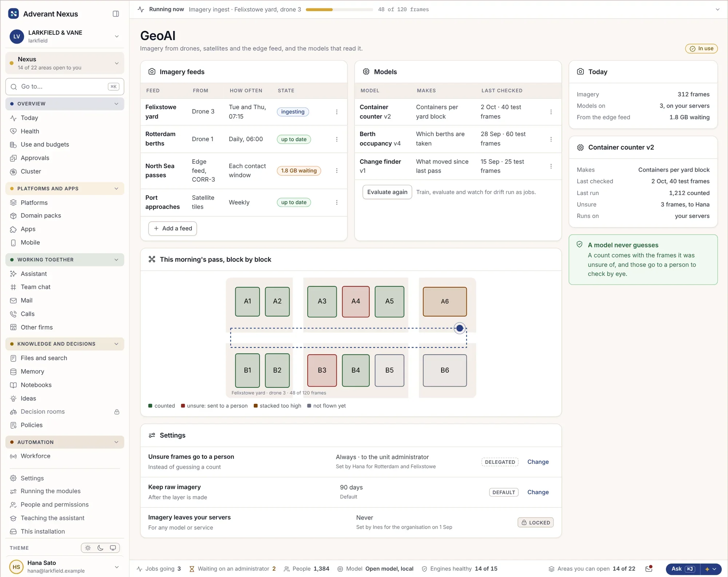Open the mail notification icon in status bar
This screenshot has height=577, width=728.
pyautogui.click(x=649, y=569)
